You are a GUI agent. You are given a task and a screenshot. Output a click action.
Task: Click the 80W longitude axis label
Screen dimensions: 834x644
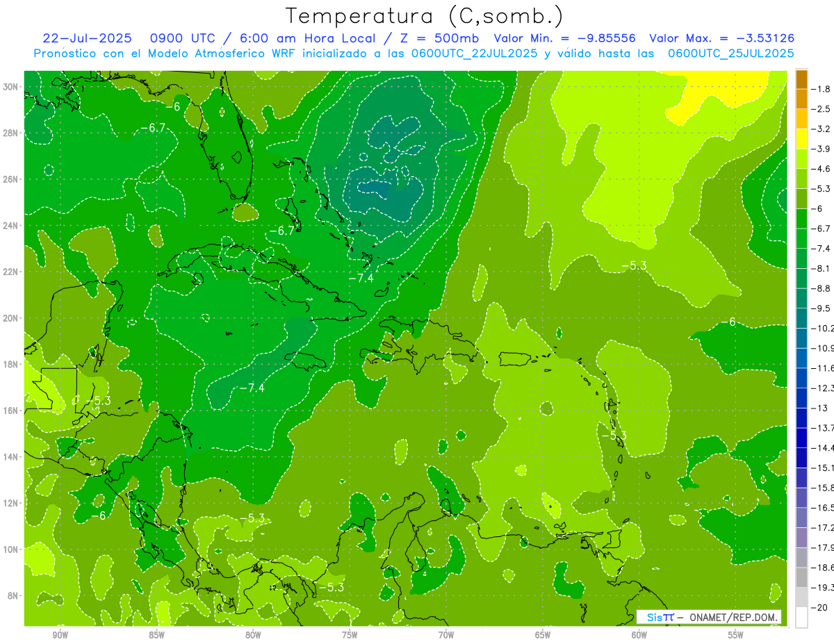253,635
